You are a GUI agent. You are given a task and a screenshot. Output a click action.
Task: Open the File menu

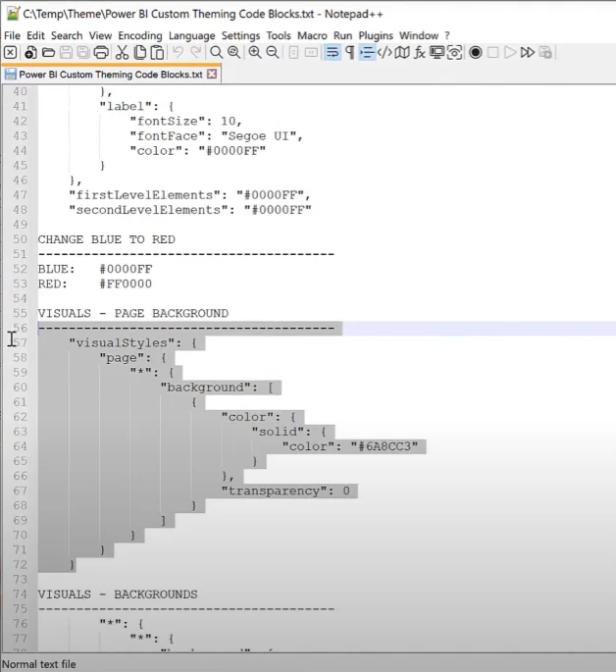12,35
